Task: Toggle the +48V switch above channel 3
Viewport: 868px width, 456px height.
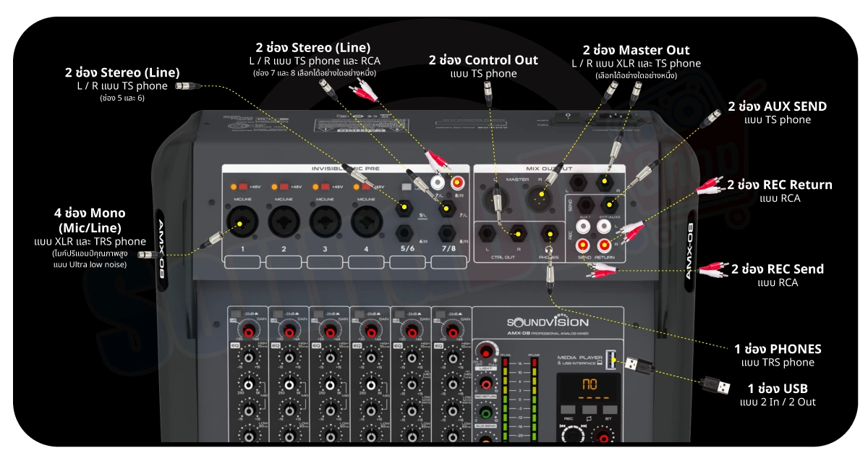Action: click(326, 186)
